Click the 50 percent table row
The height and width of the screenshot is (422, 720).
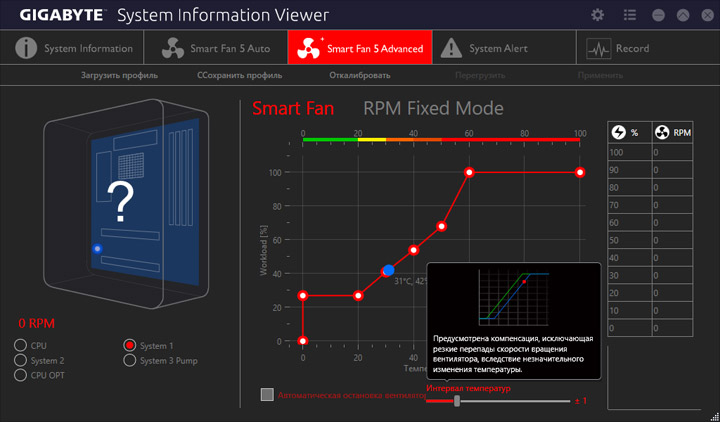point(650,240)
